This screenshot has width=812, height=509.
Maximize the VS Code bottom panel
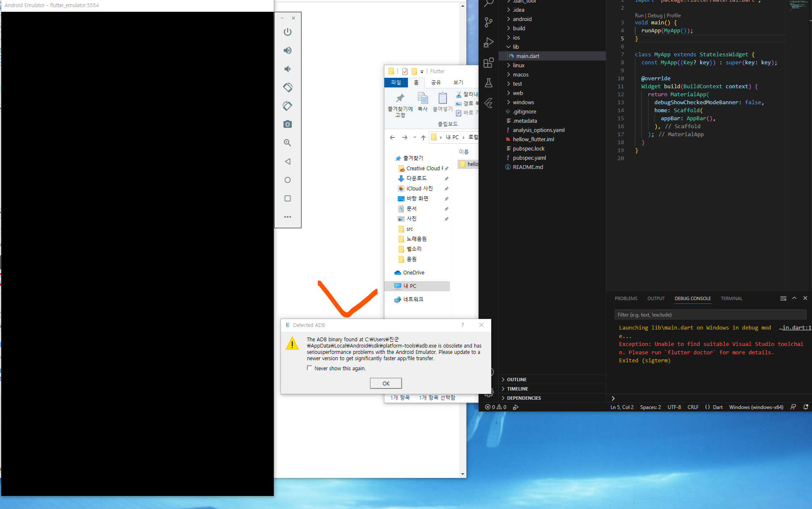coord(794,298)
